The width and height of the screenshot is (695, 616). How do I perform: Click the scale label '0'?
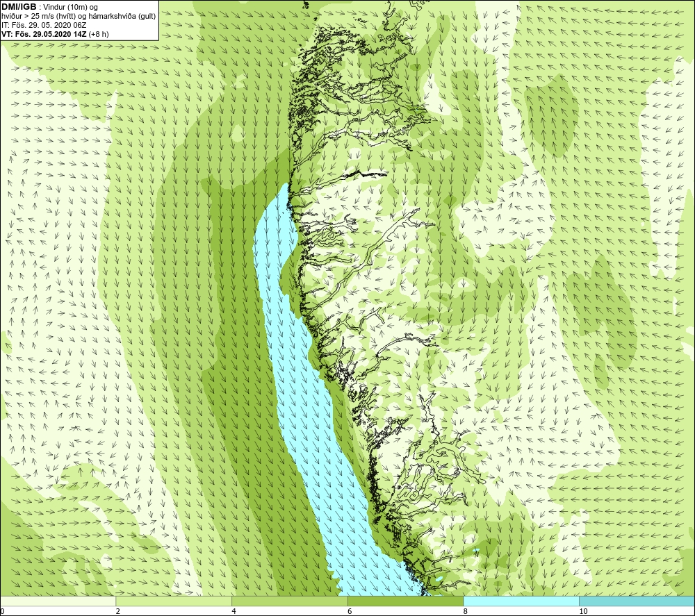click(x=3, y=612)
